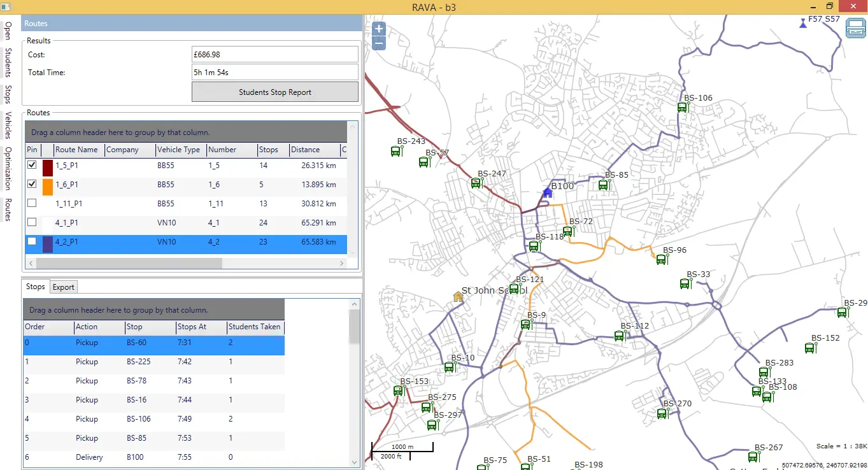Select the 65.291 km distance cell

[318, 223]
